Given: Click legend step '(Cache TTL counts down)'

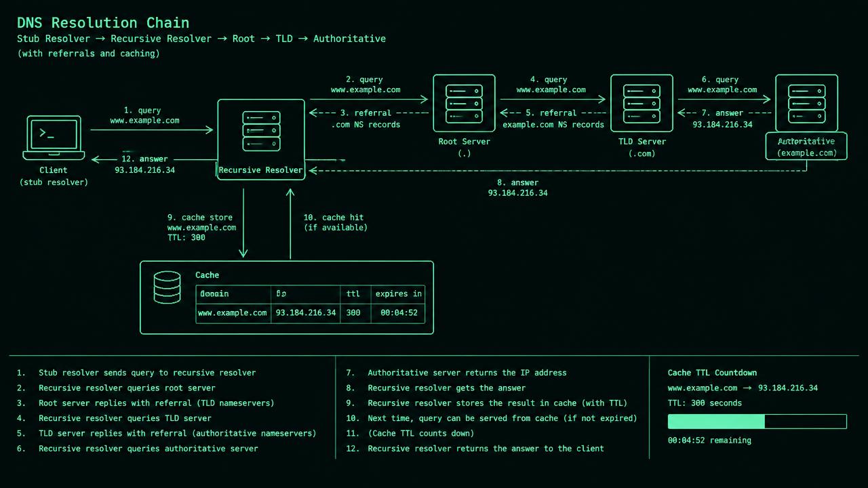Looking at the screenshot, I should click(x=421, y=433).
